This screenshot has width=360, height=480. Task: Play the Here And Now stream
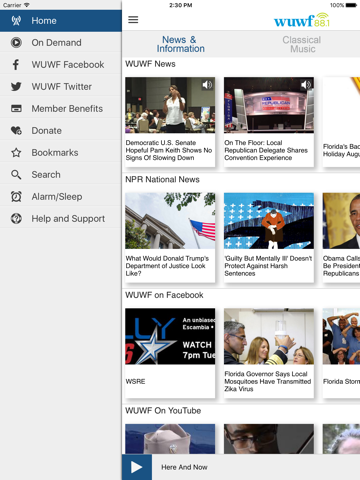coord(137,467)
